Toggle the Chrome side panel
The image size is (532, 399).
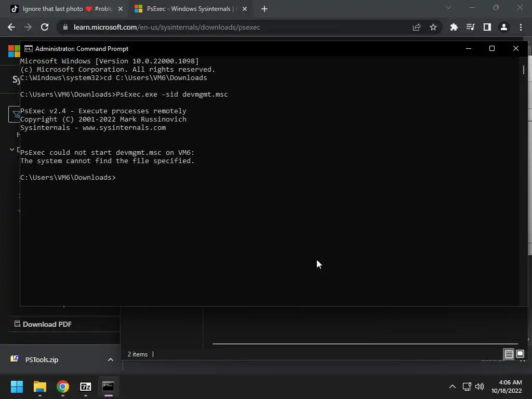(x=487, y=27)
